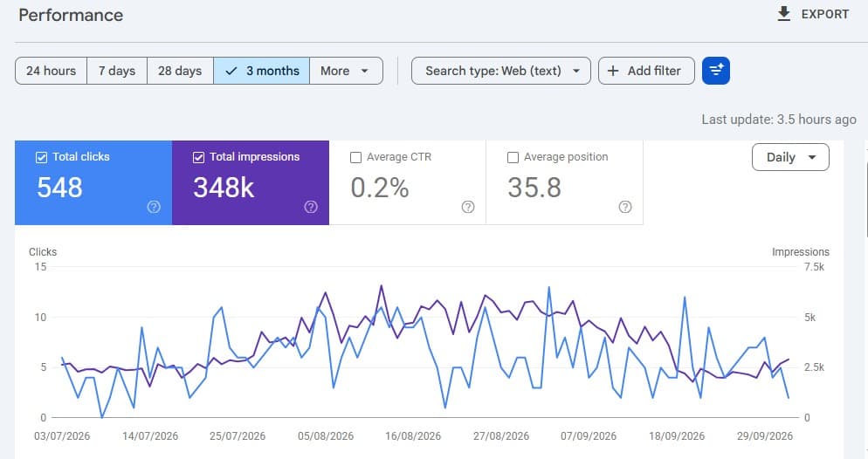Click the 27/08/2026 axis date label
This screenshot has width=868, height=459.
[501, 435]
